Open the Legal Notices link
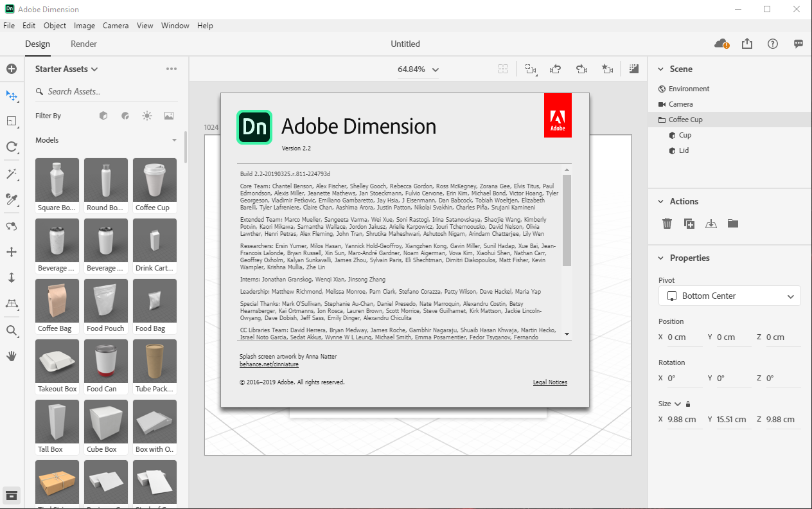812x509 pixels. pyautogui.click(x=550, y=382)
